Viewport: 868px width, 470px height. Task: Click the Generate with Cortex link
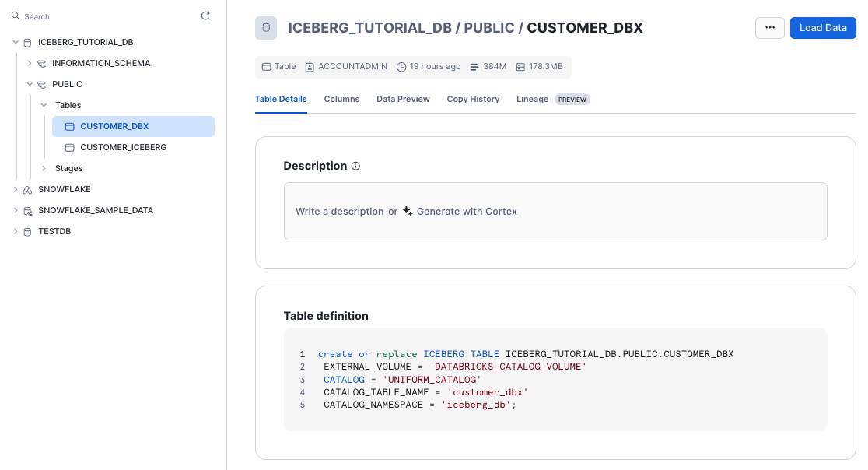click(467, 211)
